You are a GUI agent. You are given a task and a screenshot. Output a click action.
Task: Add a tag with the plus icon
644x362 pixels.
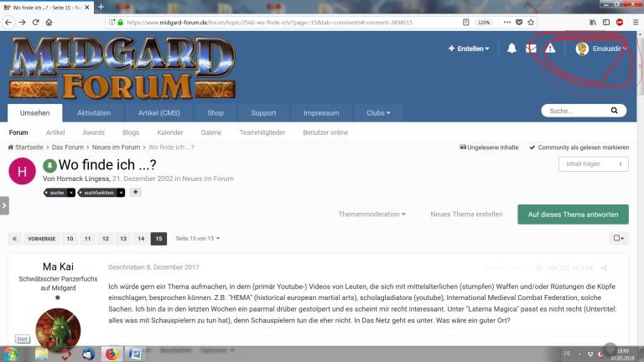(135, 193)
